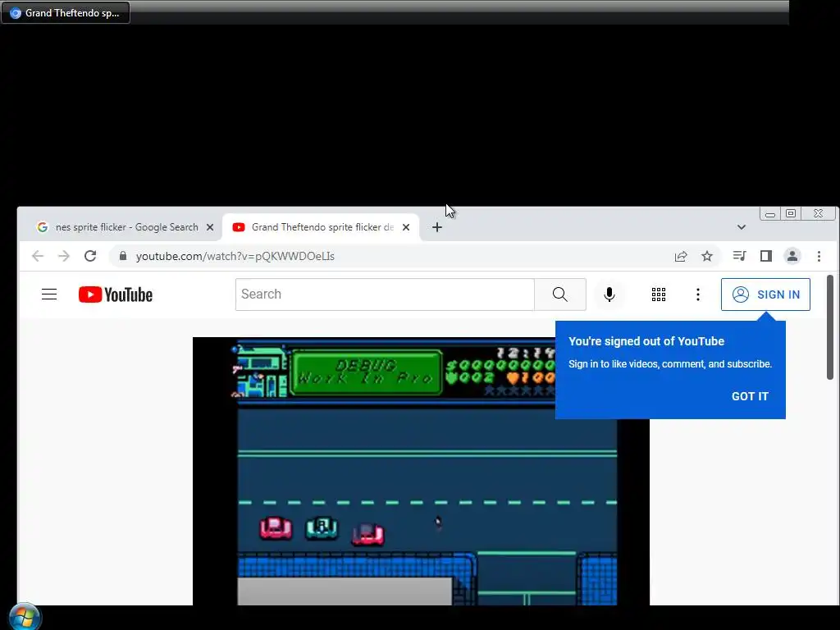Go back with the browser back arrow
The width and height of the screenshot is (840, 630).
click(38, 256)
